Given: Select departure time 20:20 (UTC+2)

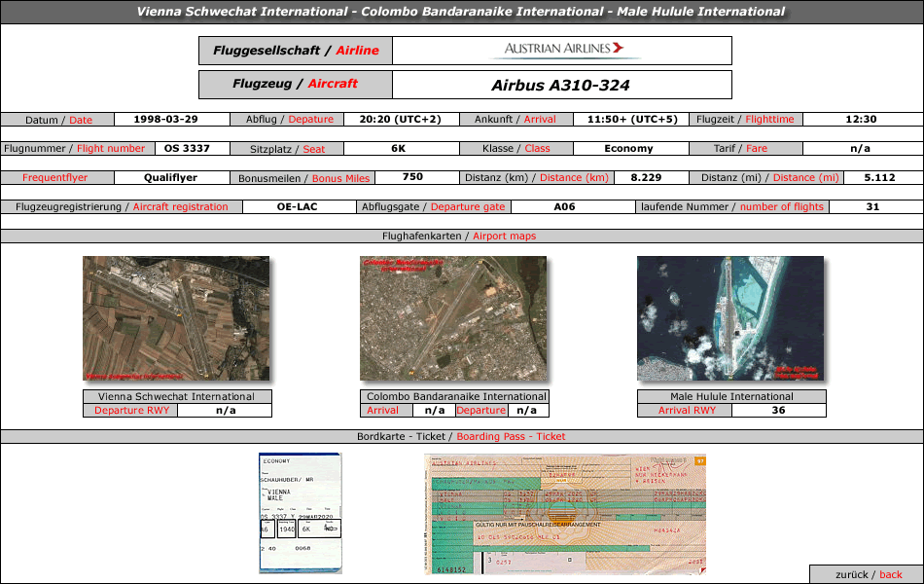Looking at the screenshot, I should [400, 119].
